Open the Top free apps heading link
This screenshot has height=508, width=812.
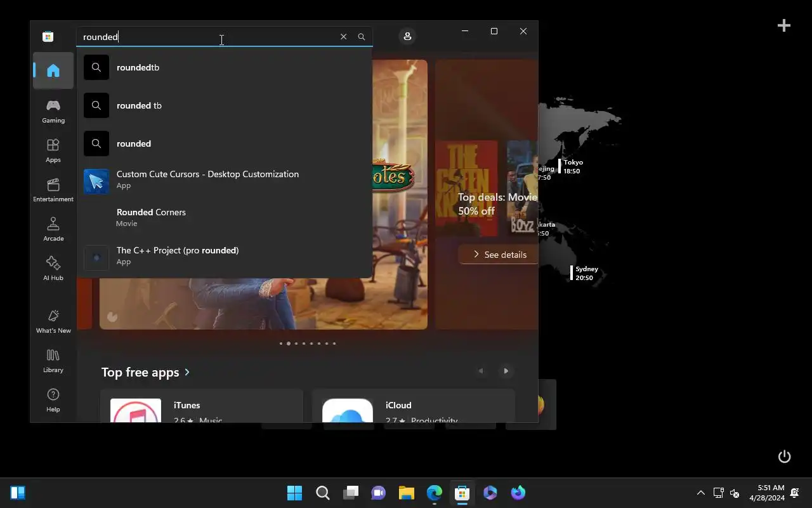click(145, 372)
